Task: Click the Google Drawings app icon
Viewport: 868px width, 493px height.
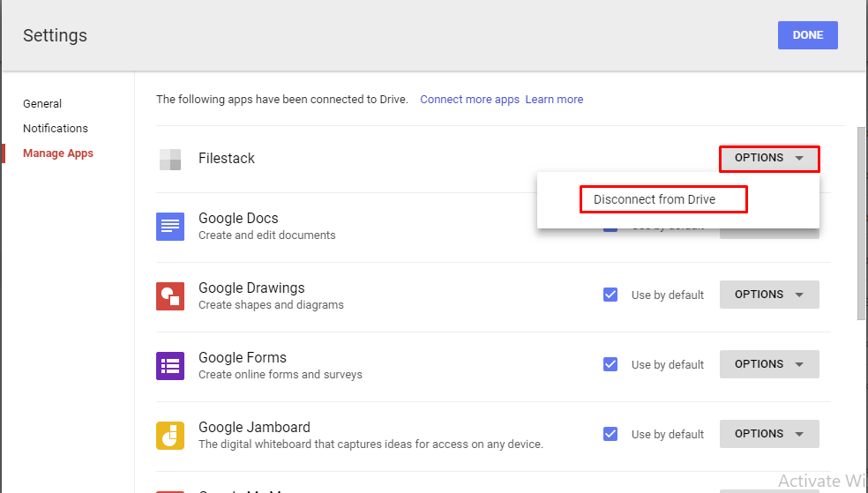Action: (170, 296)
